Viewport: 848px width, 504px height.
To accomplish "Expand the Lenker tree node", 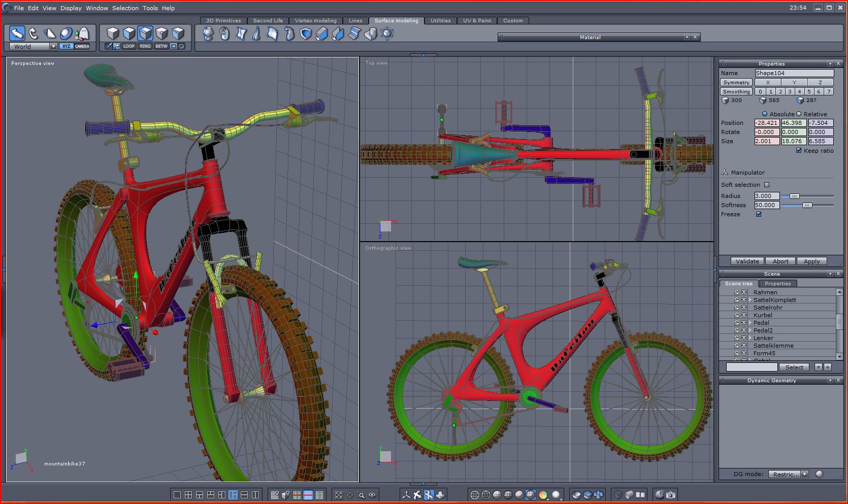I will (x=750, y=338).
